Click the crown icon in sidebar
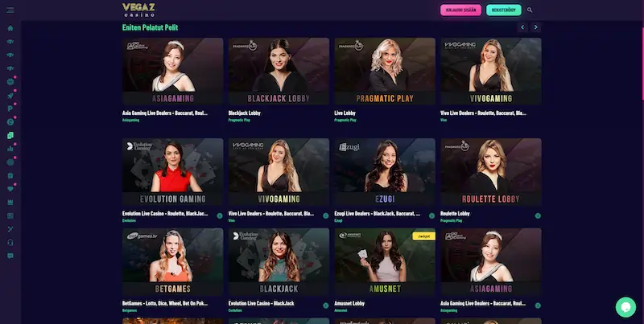 10,202
